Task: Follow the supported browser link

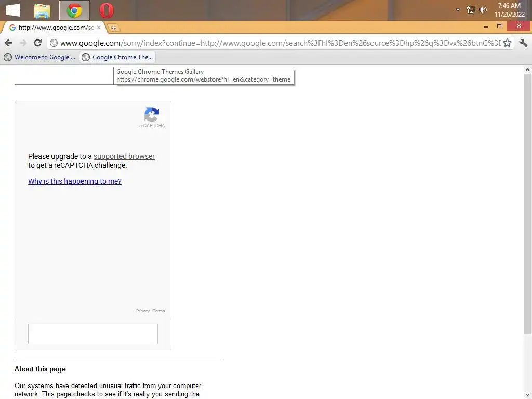Action: [x=124, y=156]
